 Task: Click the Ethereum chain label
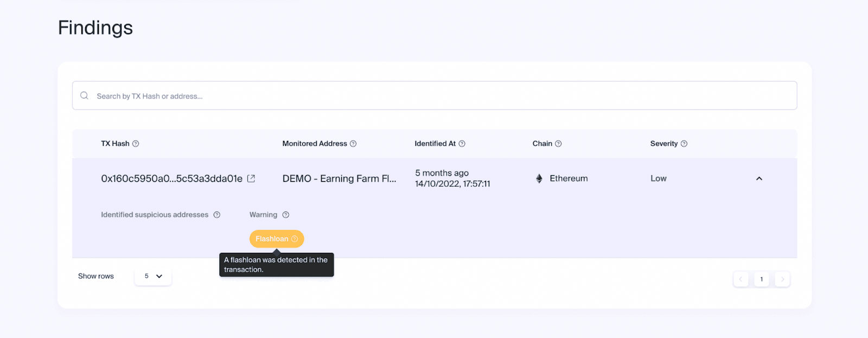click(569, 178)
